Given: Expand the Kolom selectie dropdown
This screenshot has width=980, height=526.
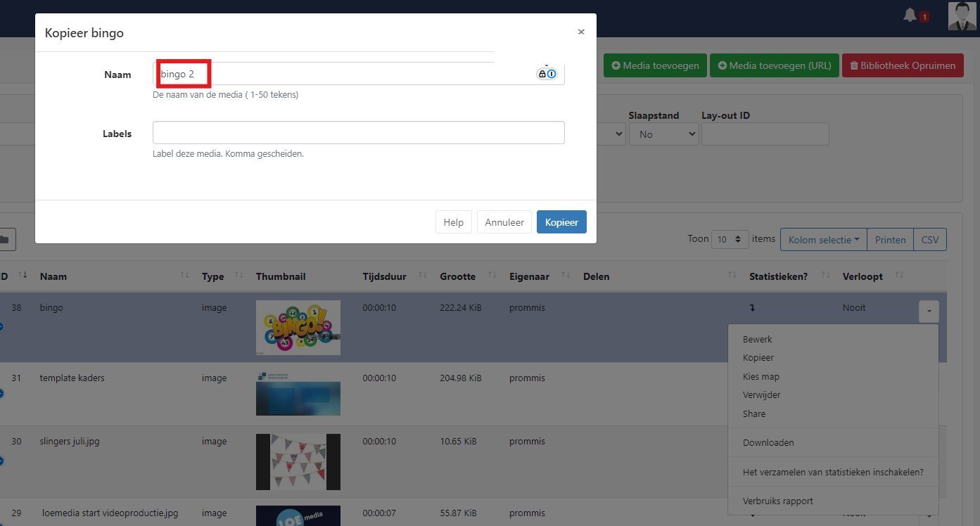Looking at the screenshot, I should click(823, 239).
